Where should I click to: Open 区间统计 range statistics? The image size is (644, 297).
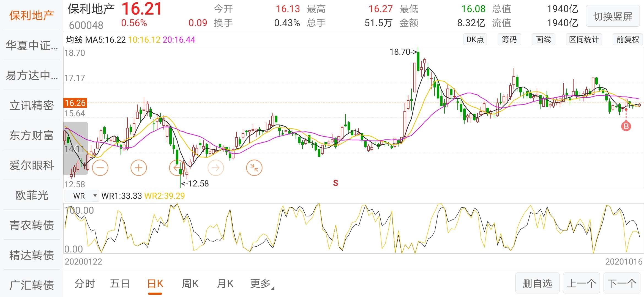pyautogui.click(x=584, y=40)
